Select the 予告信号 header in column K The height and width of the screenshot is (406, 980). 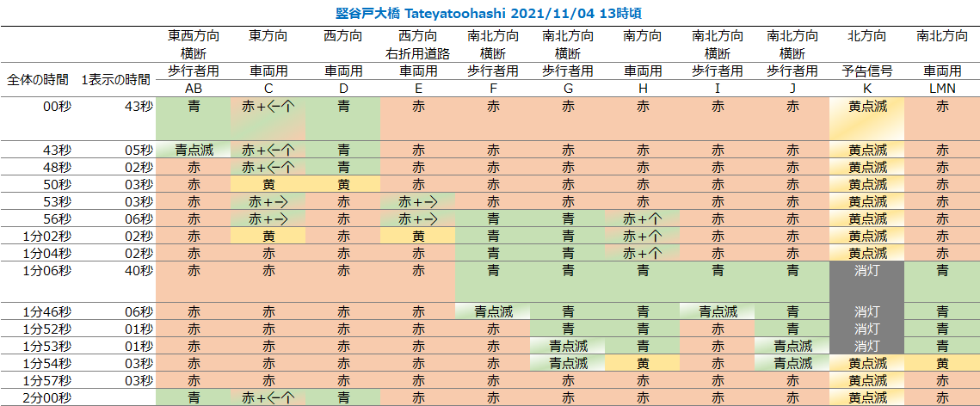pos(867,71)
